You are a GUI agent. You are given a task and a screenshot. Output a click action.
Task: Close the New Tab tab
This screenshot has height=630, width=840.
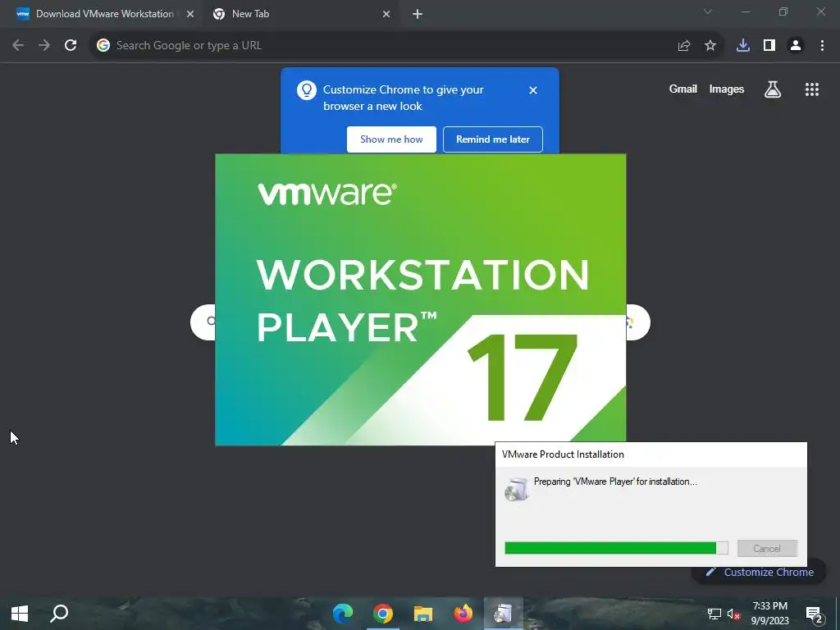click(386, 14)
